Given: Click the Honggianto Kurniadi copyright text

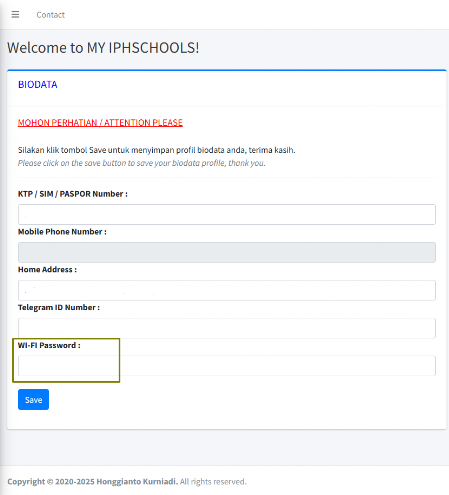Looking at the screenshot, I should pos(137,482).
